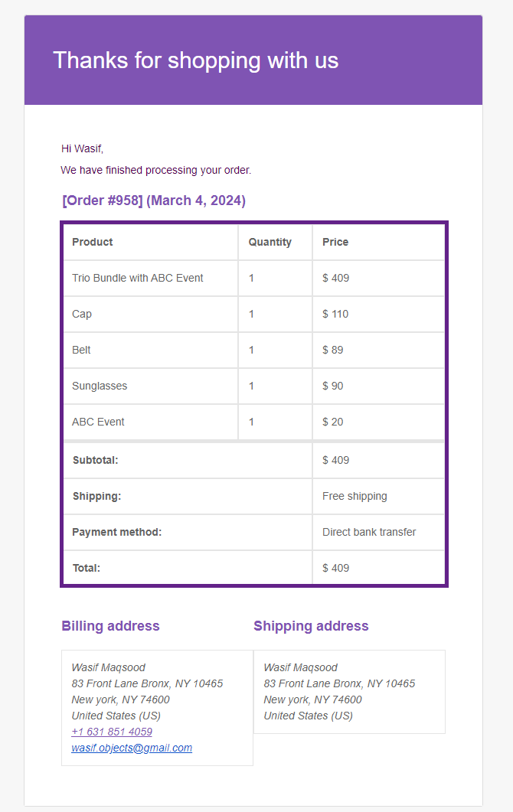
Task: Select the Sunglasses product cell
Action: (151, 386)
